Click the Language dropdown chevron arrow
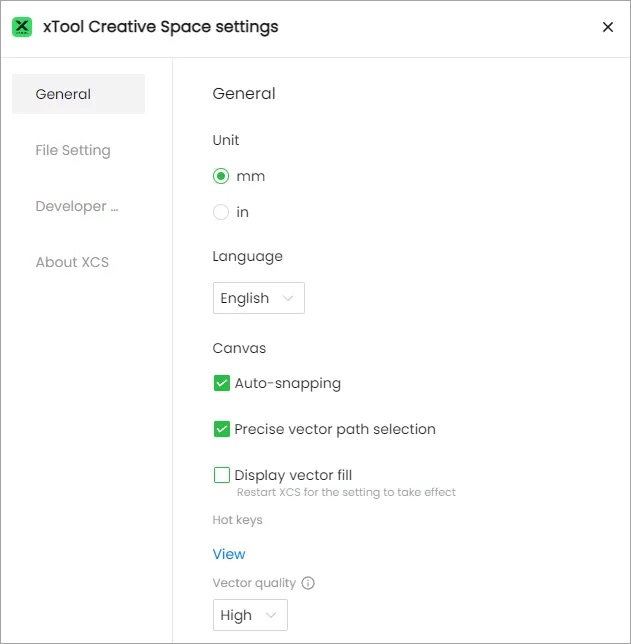Viewport: 631px width, 644px height. [x=288, y=298]
